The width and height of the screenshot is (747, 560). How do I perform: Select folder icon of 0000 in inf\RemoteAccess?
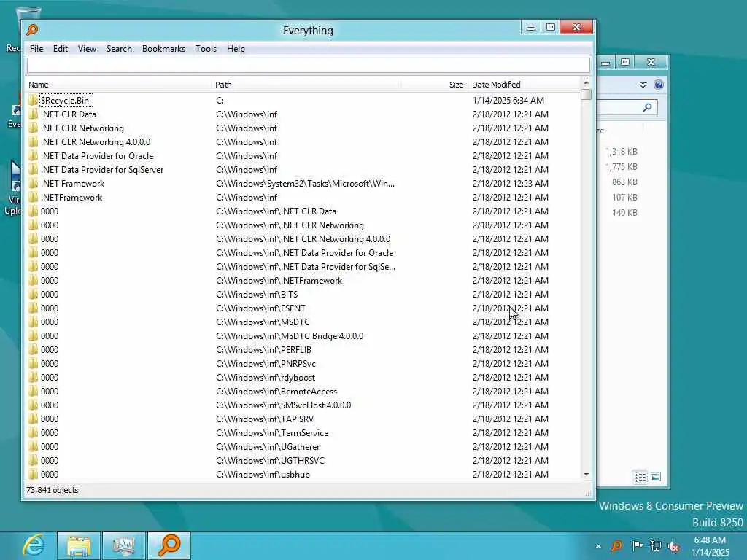tap(33, 391)
